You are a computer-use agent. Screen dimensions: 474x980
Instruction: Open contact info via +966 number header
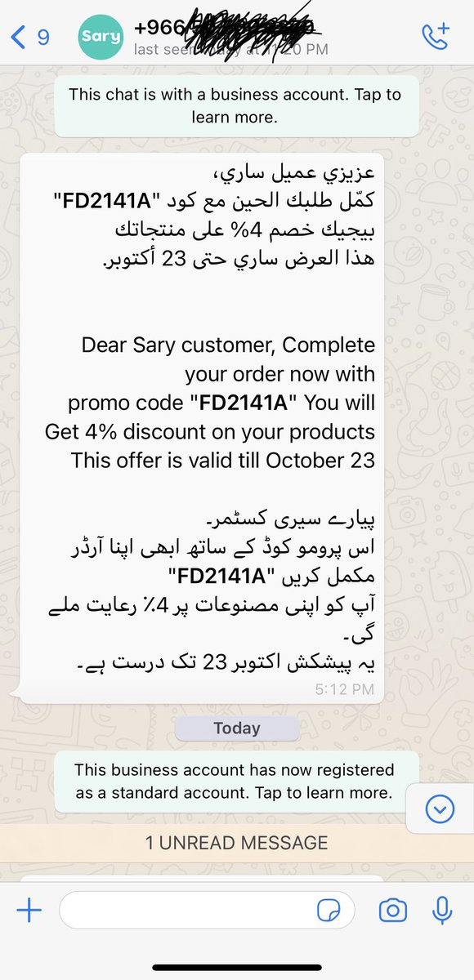pyautogui.click(x=225, y=28)
